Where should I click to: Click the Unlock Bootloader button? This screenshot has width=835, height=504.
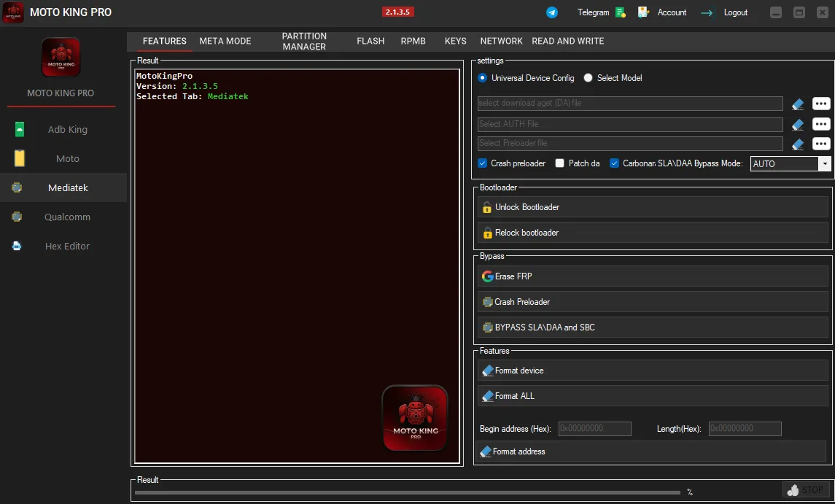click(653, 206)
